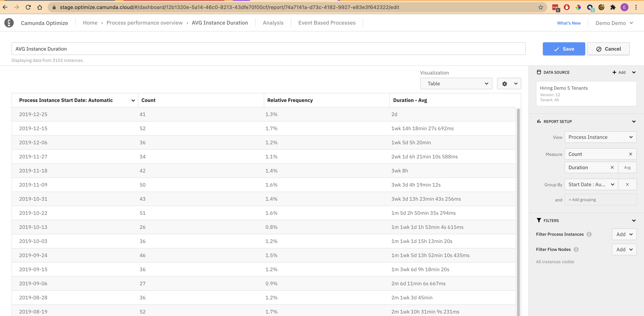Viewport: 644px width, 316px height.
Task: Click the 2019-10-13 row date
Action: pos(33,227)
